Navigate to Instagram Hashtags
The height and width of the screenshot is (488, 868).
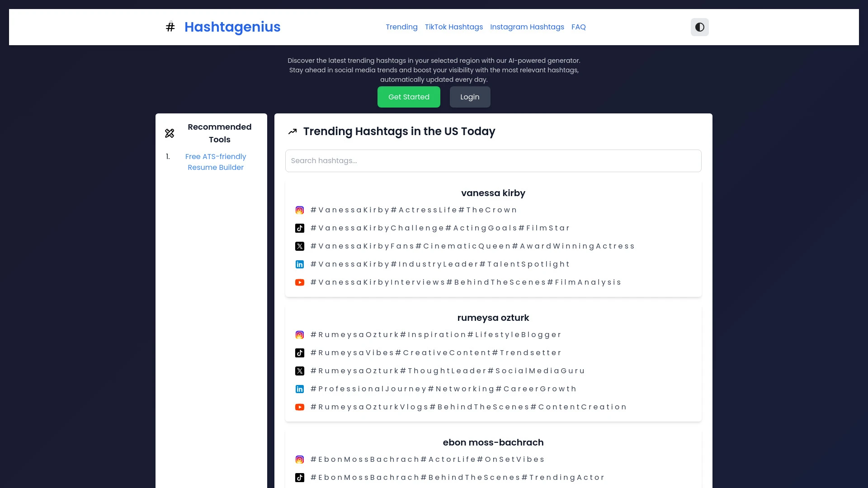[x=527, y=27]
